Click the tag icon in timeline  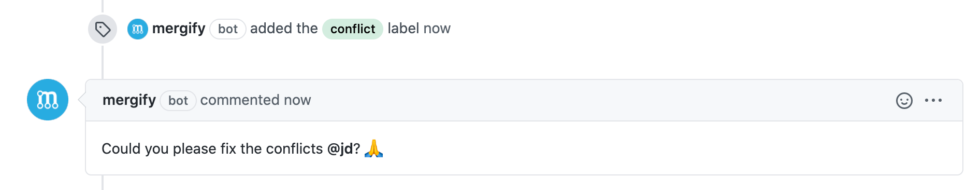(103, 29)
